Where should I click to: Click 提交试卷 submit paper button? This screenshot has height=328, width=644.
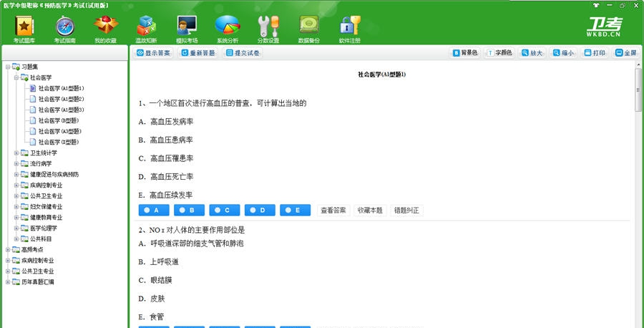[x=243, y=53]
